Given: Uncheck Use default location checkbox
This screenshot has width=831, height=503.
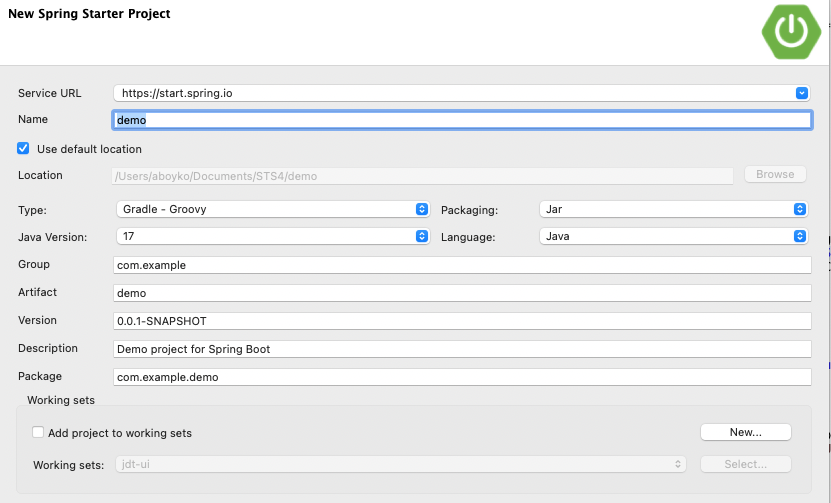Looking at the screenshot, I should point(23,148).
